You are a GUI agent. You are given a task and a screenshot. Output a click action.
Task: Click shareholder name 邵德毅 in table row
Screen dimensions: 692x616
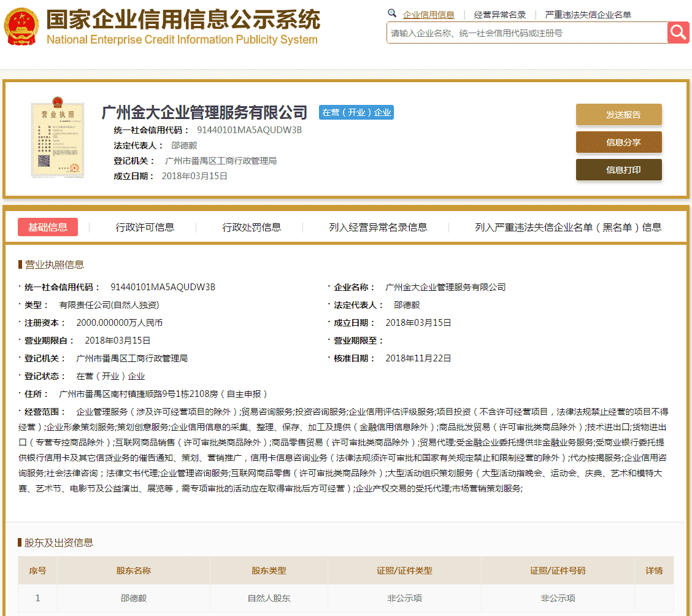coord(134,598)
